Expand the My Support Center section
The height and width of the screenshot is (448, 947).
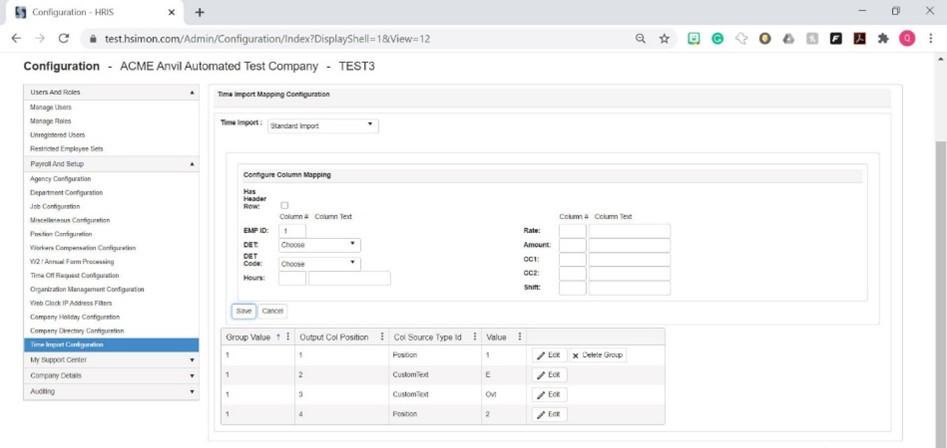(x=111, y=360)
